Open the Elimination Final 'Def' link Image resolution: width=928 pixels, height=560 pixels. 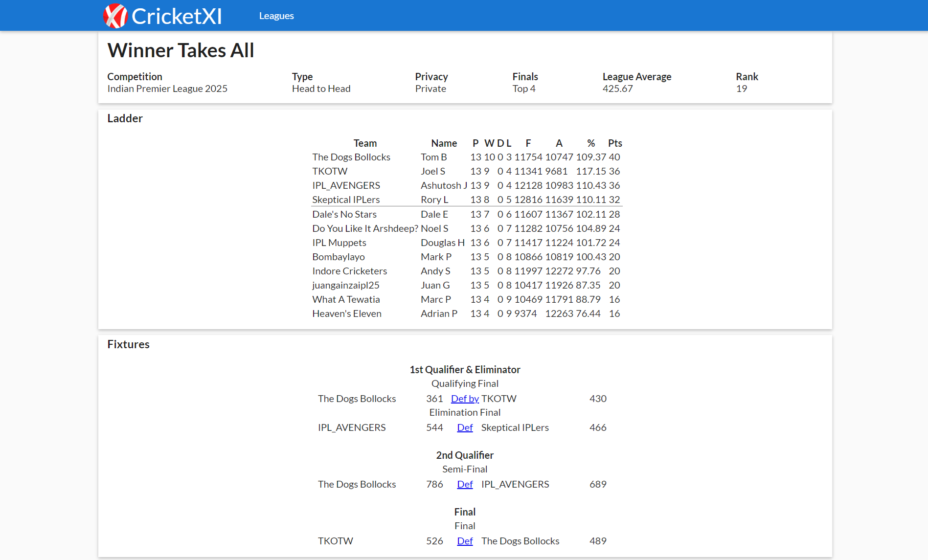point(465,427)
